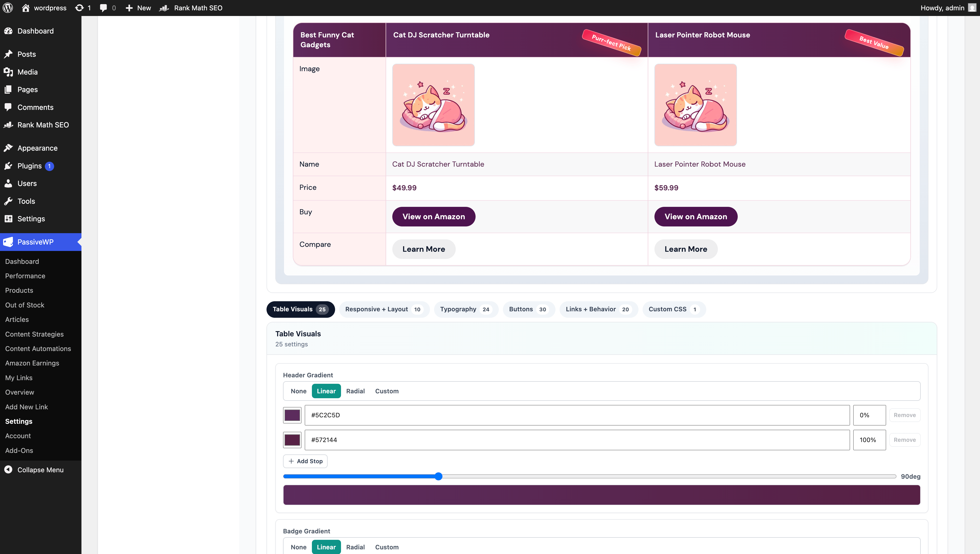Remove the #5C2C5D gradient stop

click(x=905, y=415)
